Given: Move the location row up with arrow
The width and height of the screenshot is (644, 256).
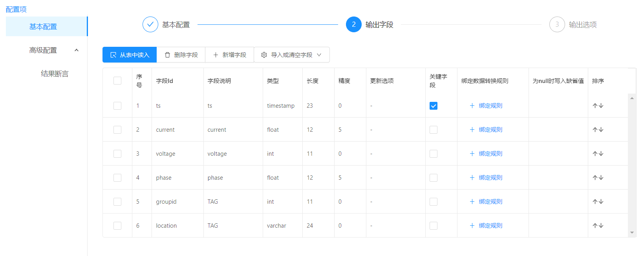Looking at the screenshot, I should pyautogui.click(x=595, y=226).
